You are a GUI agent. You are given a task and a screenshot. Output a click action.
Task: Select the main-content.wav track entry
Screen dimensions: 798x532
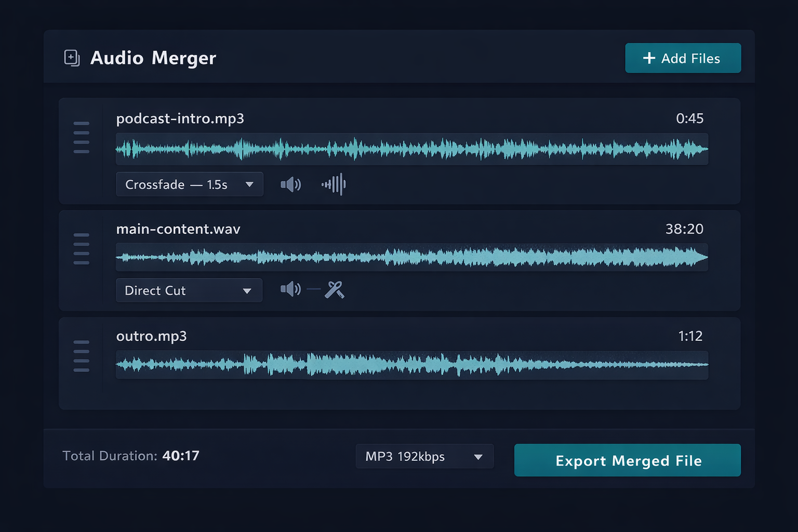pos(178,229)
